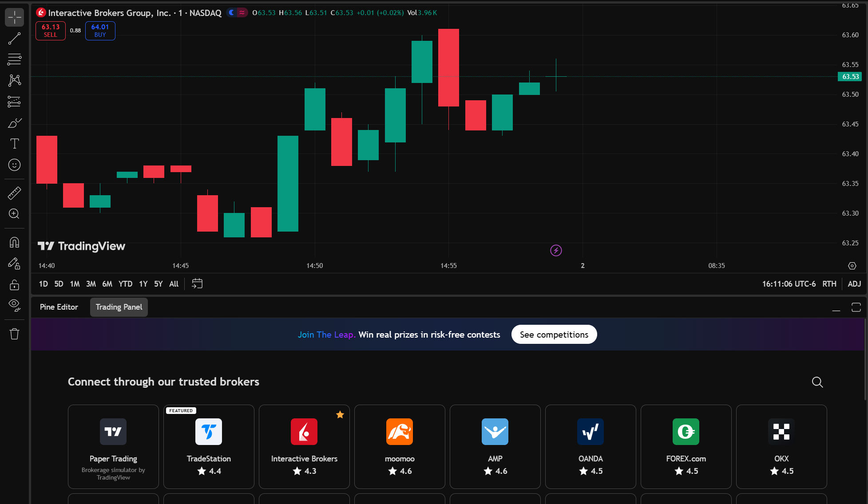Select the OKX broker card

781,447
